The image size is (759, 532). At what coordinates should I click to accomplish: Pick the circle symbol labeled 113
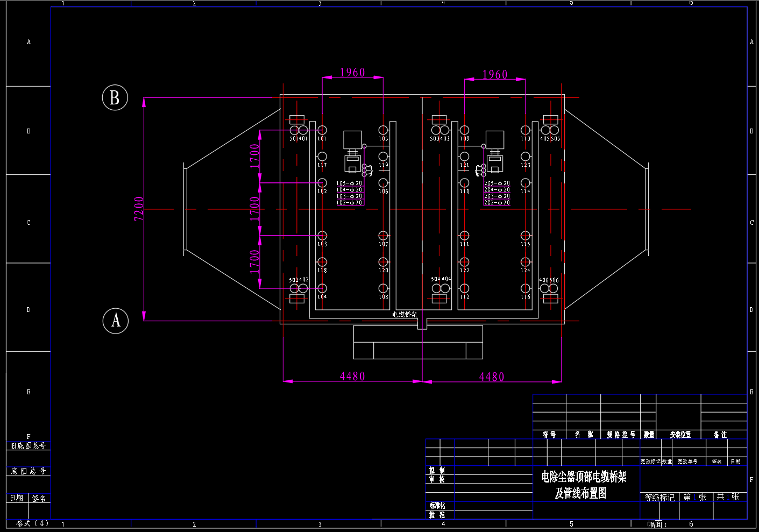pyautogui.click(x=526, y=130)
